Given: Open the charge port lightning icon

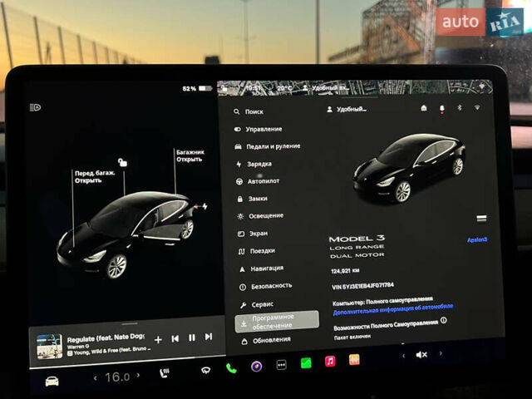Looking at the screenshot, I should [x=205, y=206].
